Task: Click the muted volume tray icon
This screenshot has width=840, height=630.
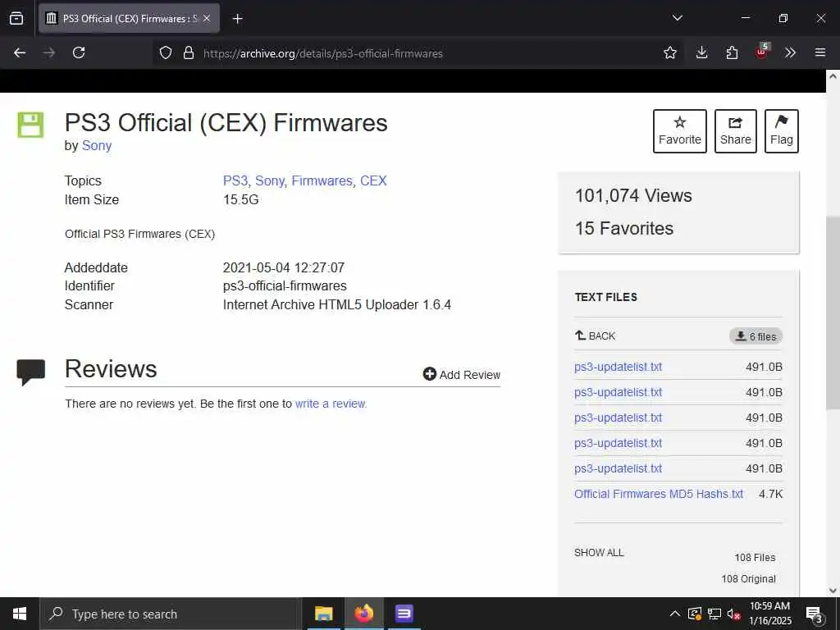Action: [733, 614]
